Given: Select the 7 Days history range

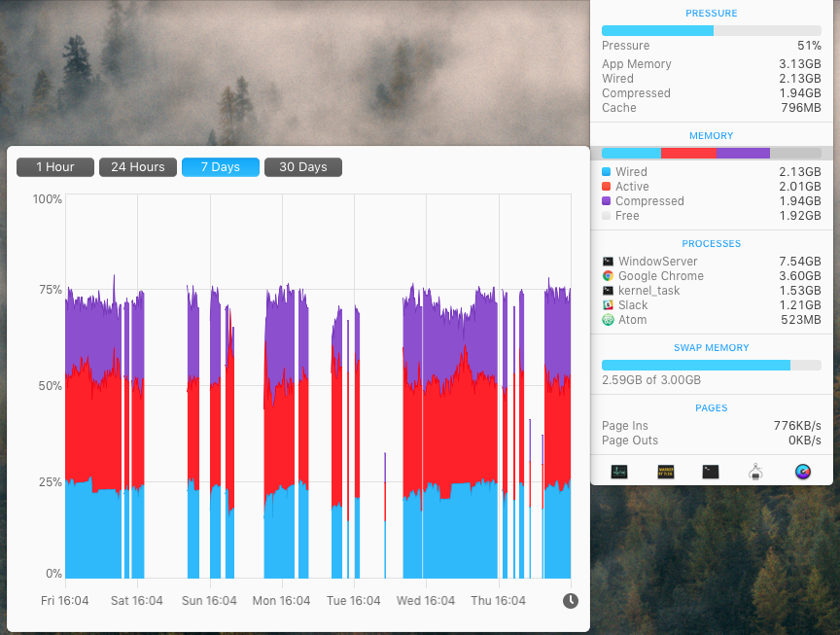Looking at the screenshot, I should pyautogui.click(x=221, y=167).
